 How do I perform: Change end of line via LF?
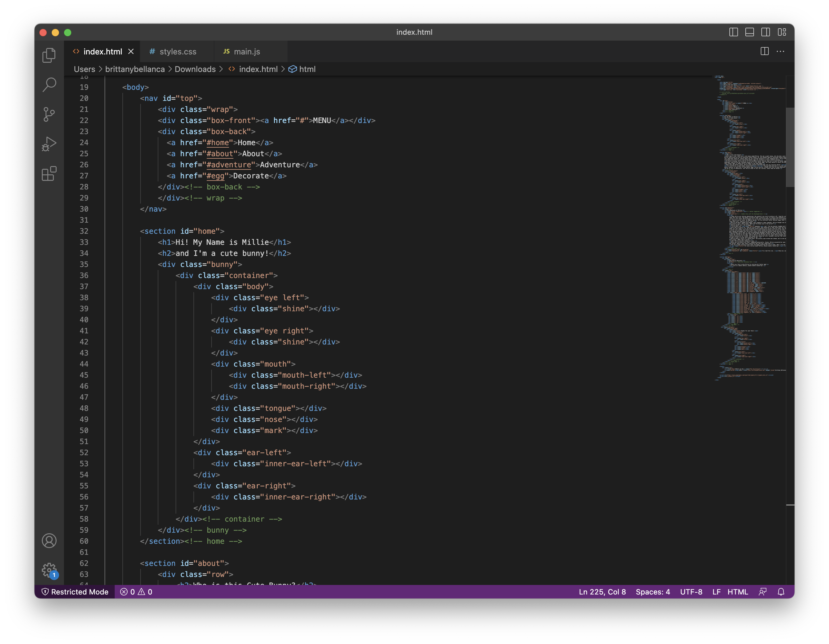point(716,592)
